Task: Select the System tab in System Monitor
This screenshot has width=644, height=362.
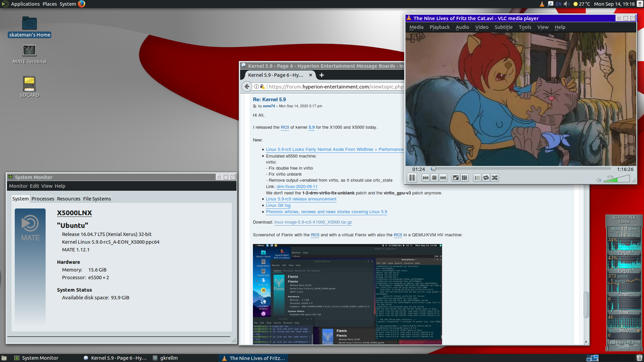Action: pos(20,199)
